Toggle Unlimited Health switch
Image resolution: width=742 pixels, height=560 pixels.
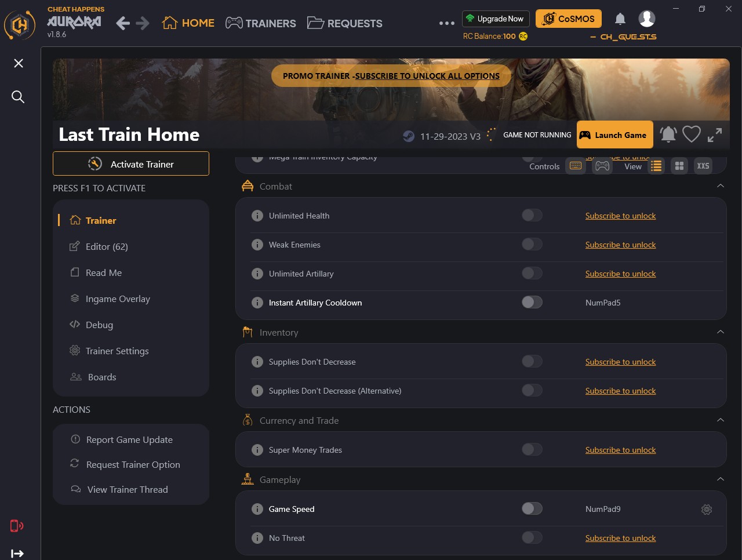532,215
